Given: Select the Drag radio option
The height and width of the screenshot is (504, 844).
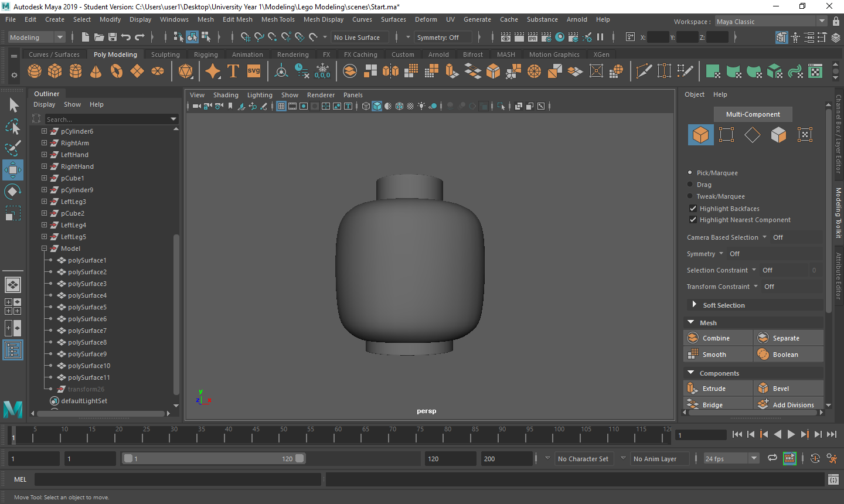Looking at the screenshot, I should pos(690,185).
